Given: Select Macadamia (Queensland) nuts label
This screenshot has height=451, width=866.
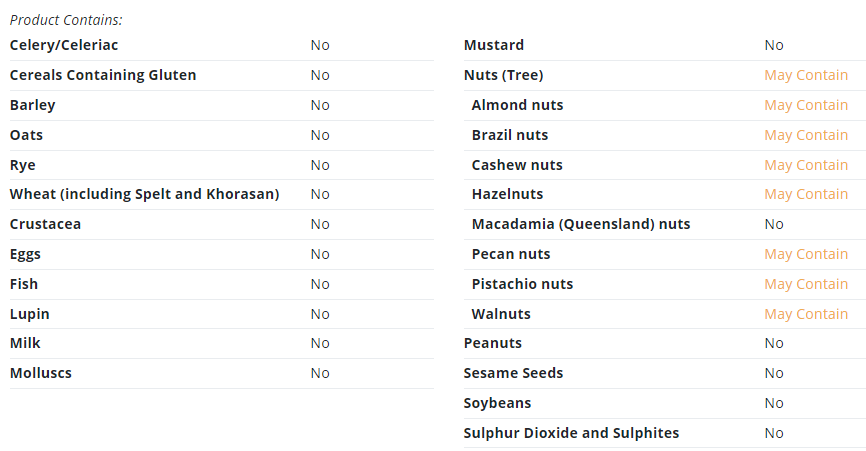Looking at the screenshot, I should point(580,224).
